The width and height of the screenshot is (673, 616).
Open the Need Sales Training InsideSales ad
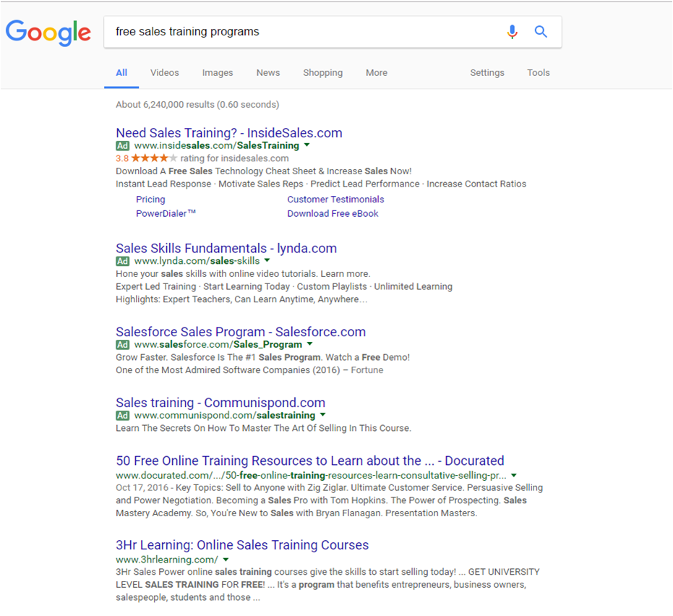point(228,133)
